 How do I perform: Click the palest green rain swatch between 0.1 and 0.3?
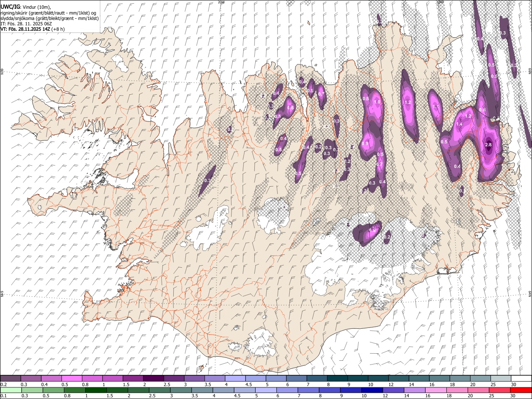click(x=11, y=390)
